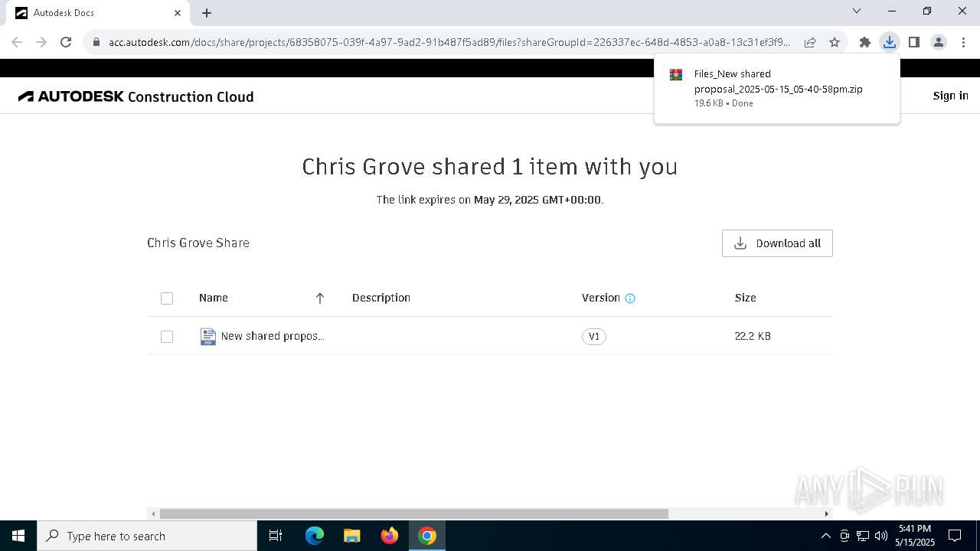Open the New shared proposal PDF file
The width and height of the screenshot is (980, 551).
[x=273, y=336]
